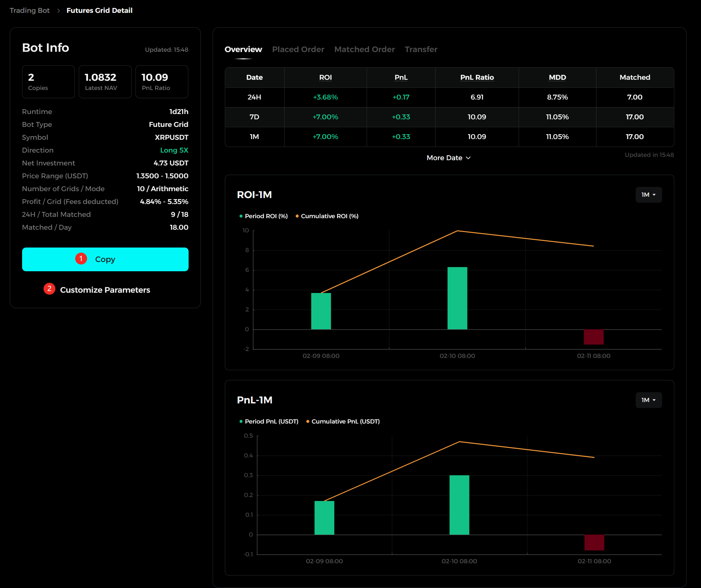Click the 10 / Arithmetic grids value
Image resolution: width=701 pixels, height=588 pixels.
coord(163,189)
